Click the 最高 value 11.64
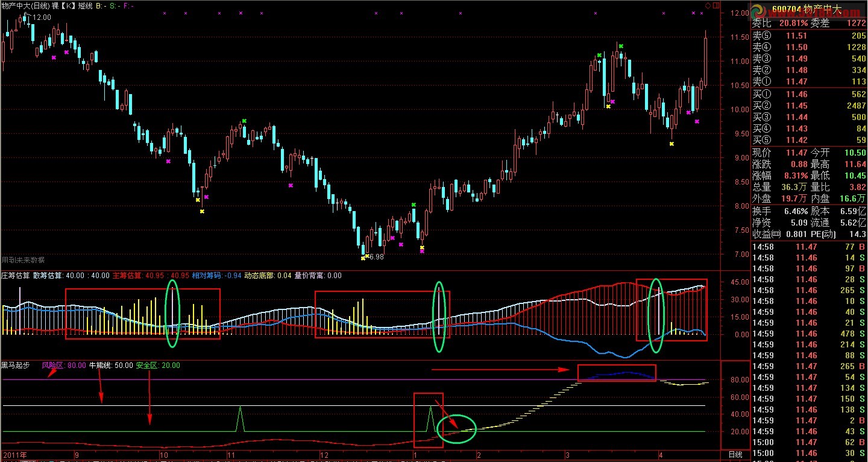Image resolution: width=868 pixels, height=462 pixels. [x=855, y=164]
